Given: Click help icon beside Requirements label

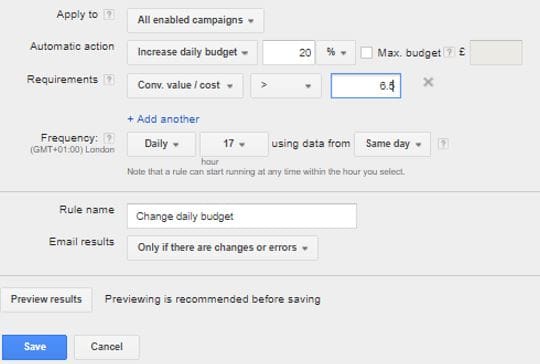Looking at the screenshot, I should (x=109, y=80).
